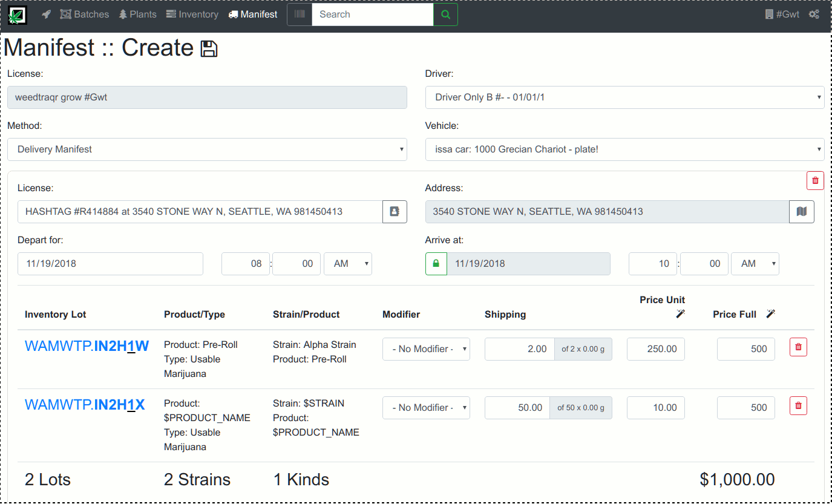Image resolution: width=832 pixels, height=504 pixels.
Task: Click the 2 Strains summary text
Action: 197,480
